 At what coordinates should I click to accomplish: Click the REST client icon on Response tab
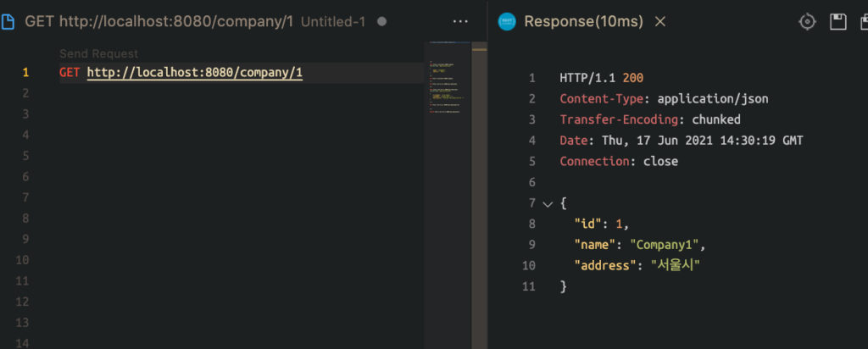pos(506,21)
